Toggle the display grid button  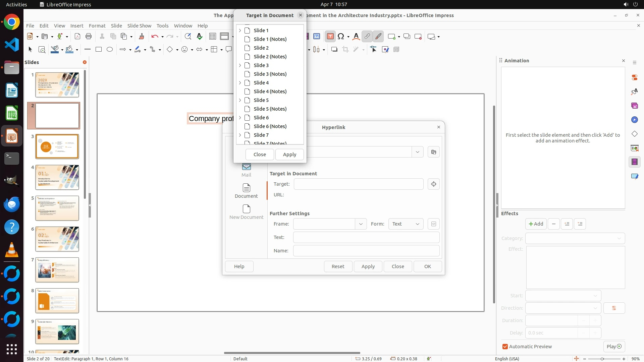coord(213,37)
